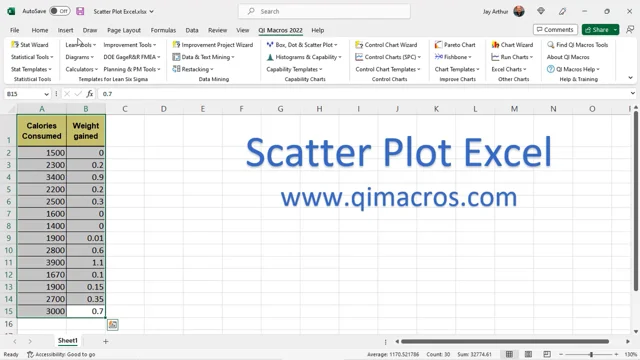This screenshot has height=360, width=640.
Task: Expand Capability Templates dropdown
Action: coord(294,69)
